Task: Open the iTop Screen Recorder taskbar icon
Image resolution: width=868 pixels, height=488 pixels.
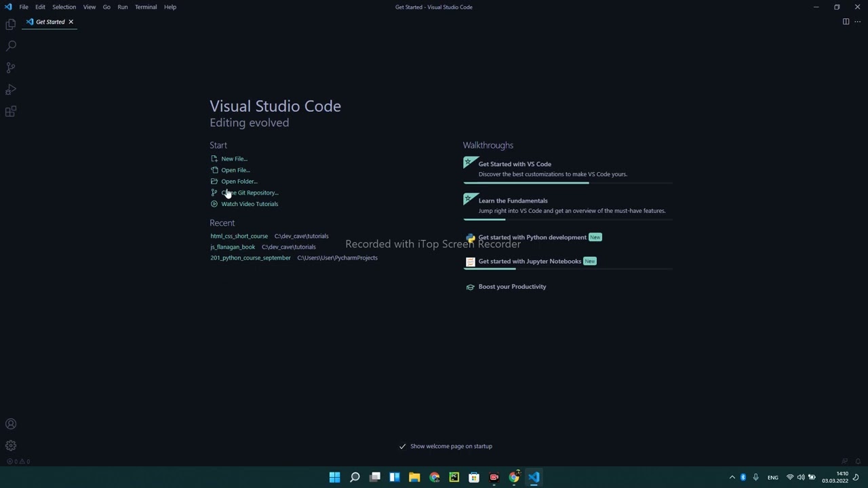Action: pyautogui.click(x=494, y=477)
